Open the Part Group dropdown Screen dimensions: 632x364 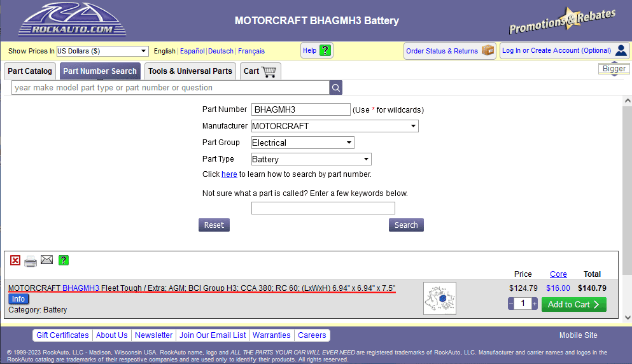[302, 143]
